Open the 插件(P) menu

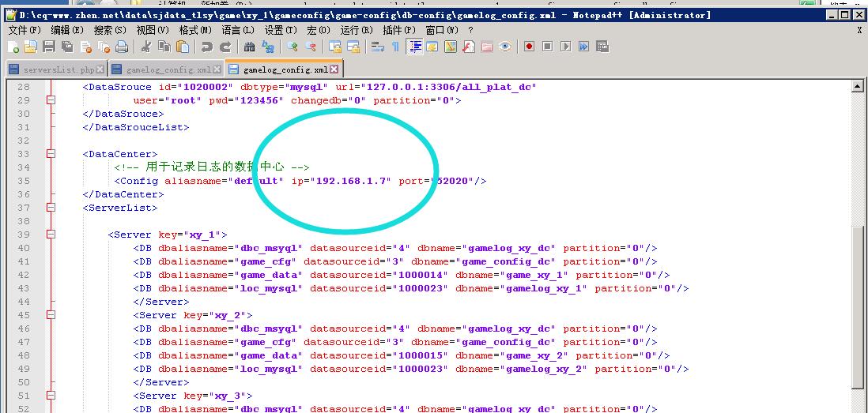coord(398,30)
